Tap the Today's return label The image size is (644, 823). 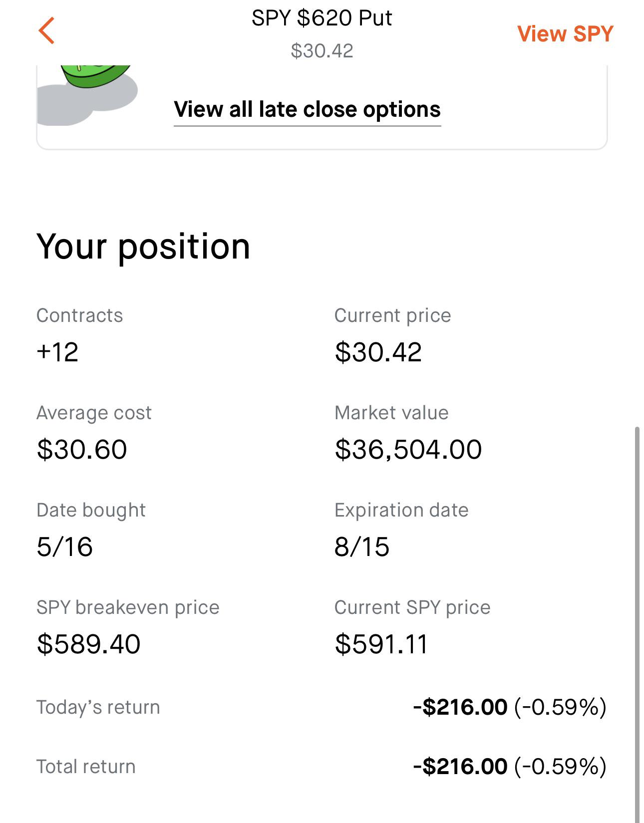[98, 707]
